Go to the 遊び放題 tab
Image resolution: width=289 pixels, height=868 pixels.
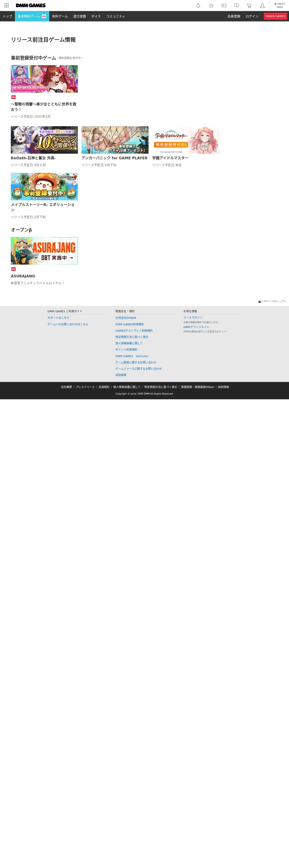coord(79,16)
